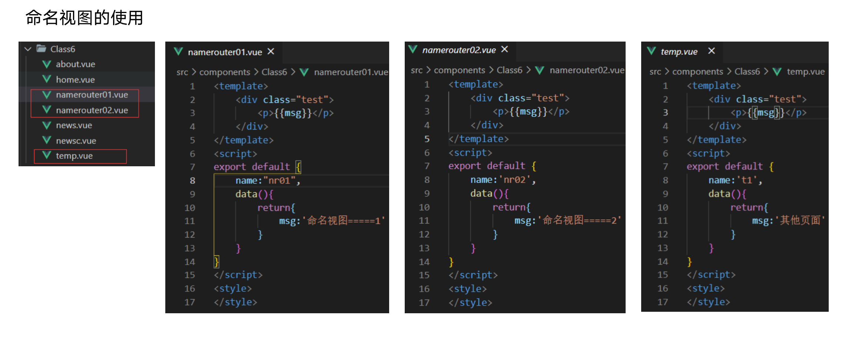
Task: Click Vue icon beside about.vue
Action: pyautogui.click(x=47, y=64)
